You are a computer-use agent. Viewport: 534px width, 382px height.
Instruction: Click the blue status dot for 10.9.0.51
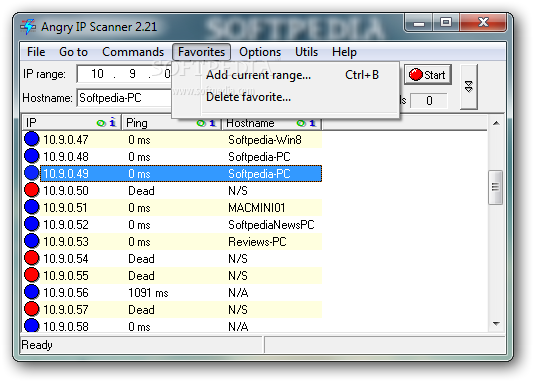[x=32, y=207]
